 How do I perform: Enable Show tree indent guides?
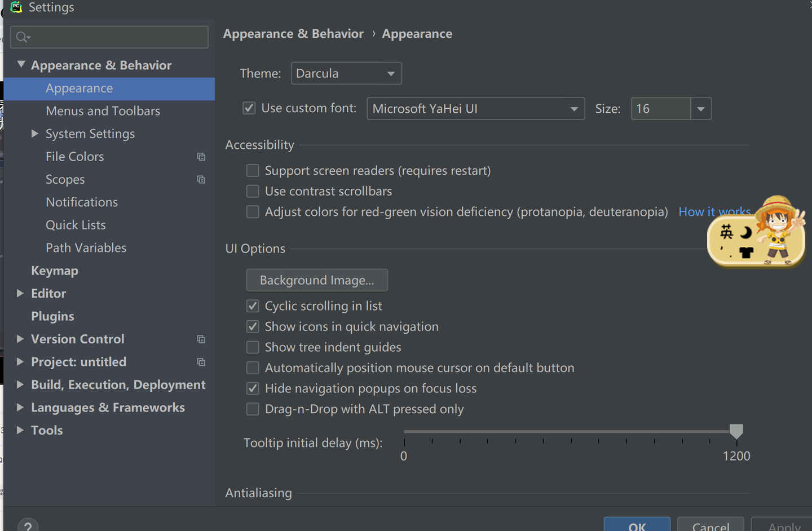coord(253,347)
